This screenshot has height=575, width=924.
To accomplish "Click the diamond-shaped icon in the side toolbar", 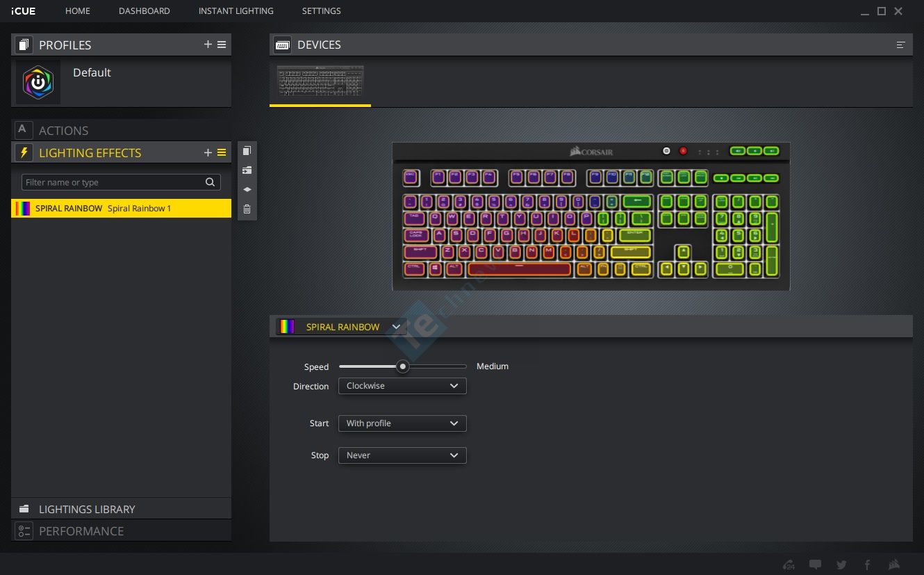I will [247, 189].
